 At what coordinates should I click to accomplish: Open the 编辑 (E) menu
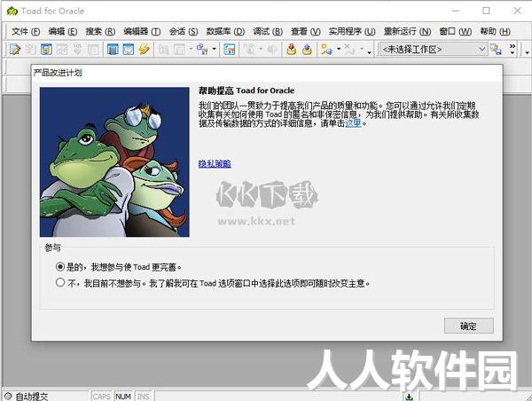pos(63,32)
